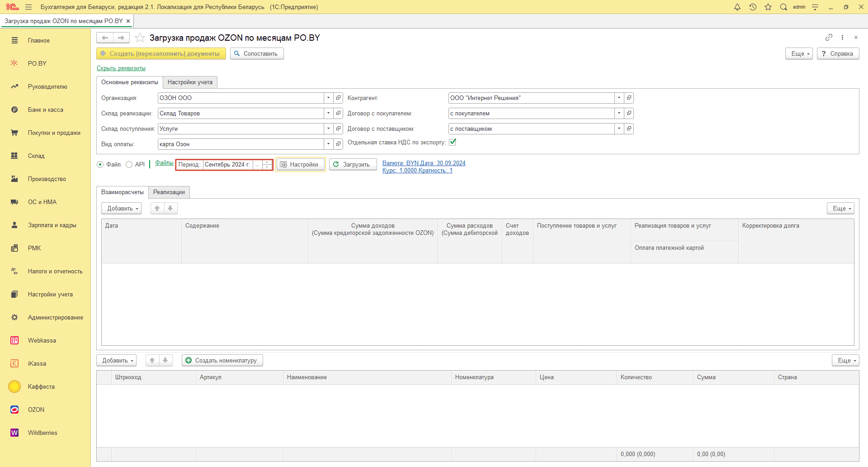The image size is (868, 467).
Task: Switch to Настройки учета tab
Action: [190, 82]
